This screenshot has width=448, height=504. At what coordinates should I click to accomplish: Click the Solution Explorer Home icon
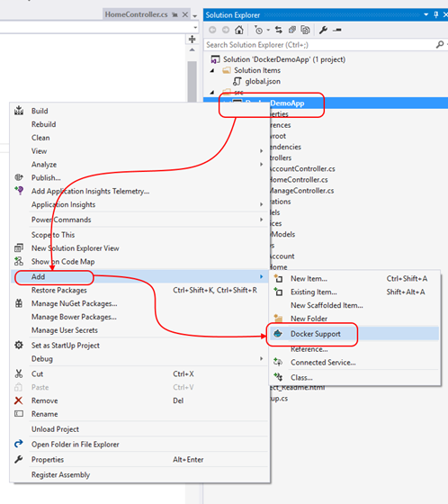[x=238, y=30]
